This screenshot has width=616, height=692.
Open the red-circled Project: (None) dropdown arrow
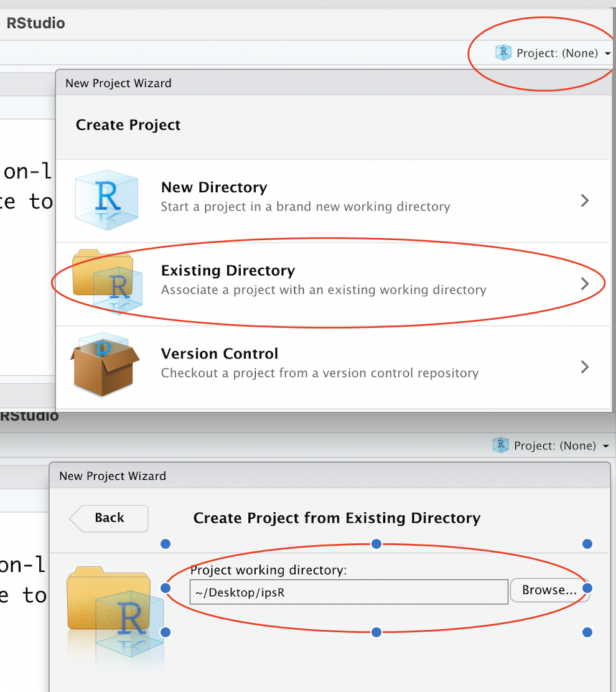(x=607, y=54)
